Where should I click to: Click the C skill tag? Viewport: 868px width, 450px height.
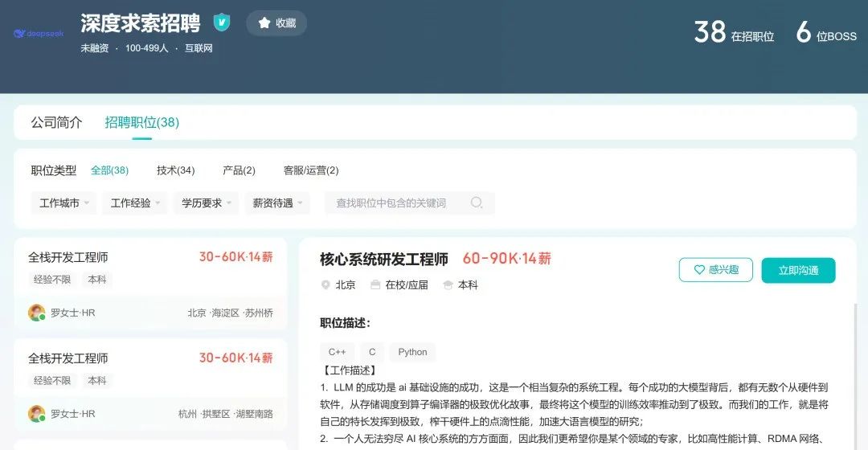372,352
